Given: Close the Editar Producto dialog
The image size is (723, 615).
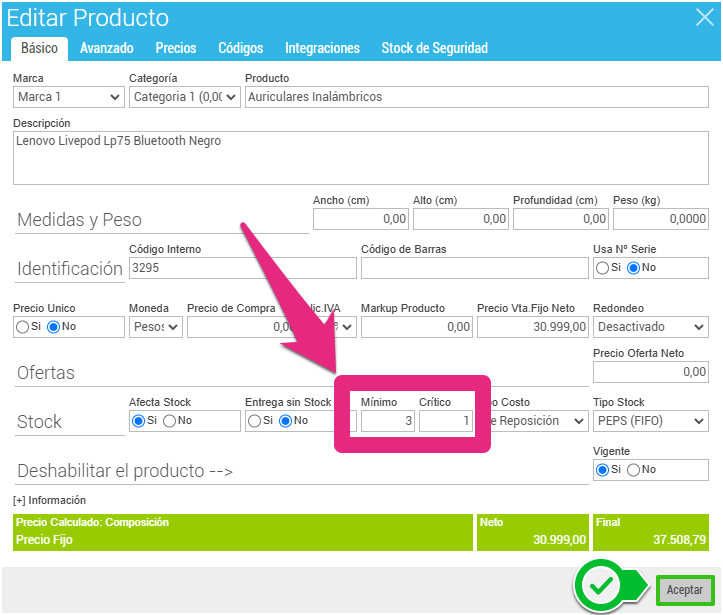Looking at the screenshot, I should 703,17.
